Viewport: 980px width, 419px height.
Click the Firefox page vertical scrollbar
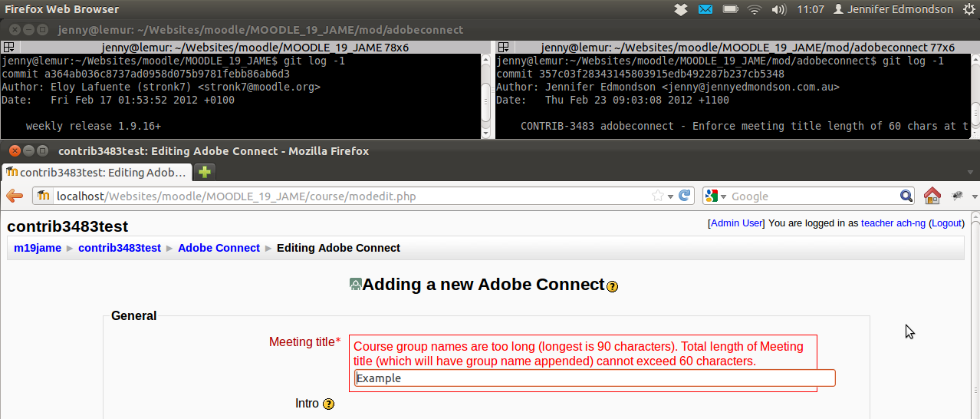[974, 316]
